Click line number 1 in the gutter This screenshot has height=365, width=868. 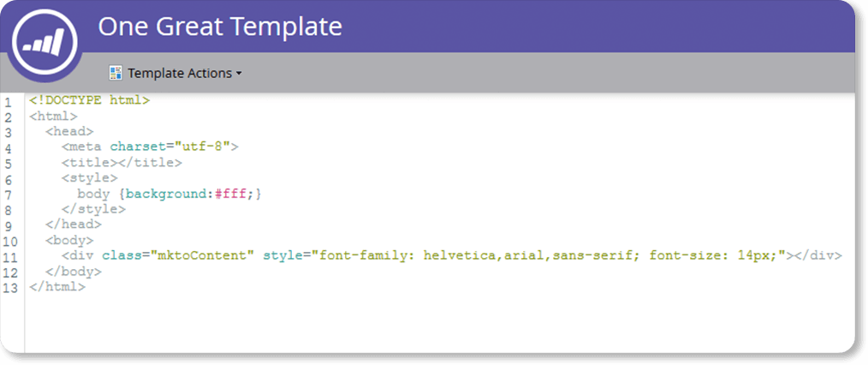pos(8,101)
